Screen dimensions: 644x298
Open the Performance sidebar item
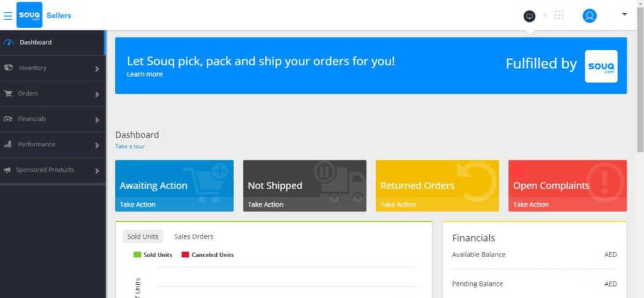53,145
